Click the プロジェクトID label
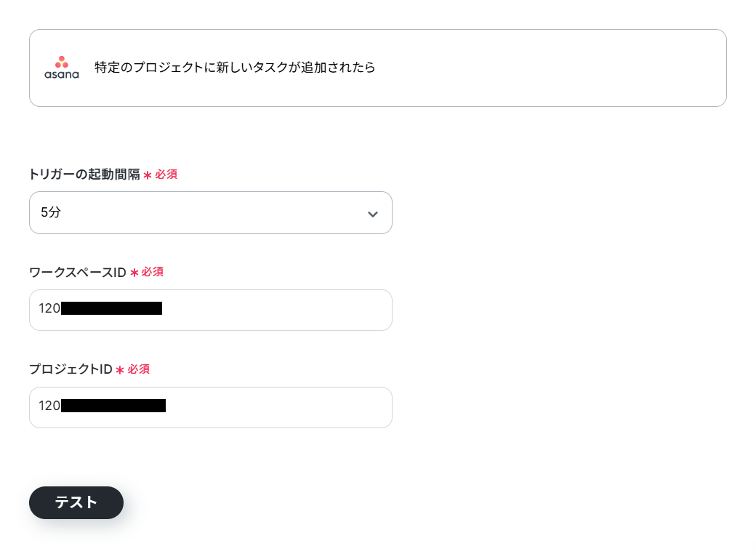The image size is (756, 554). click(x=71, y=369)
